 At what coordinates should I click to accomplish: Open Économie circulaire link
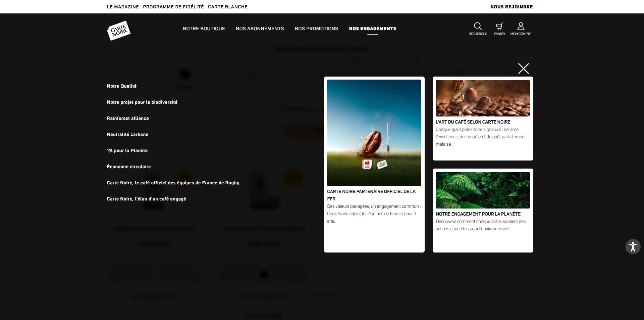129,167
